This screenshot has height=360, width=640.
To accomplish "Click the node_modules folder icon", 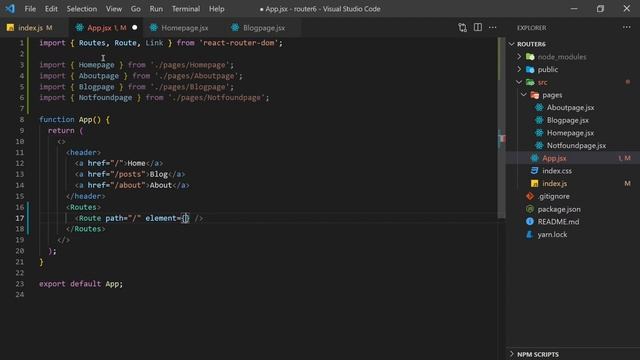I will tap(530, 57).
